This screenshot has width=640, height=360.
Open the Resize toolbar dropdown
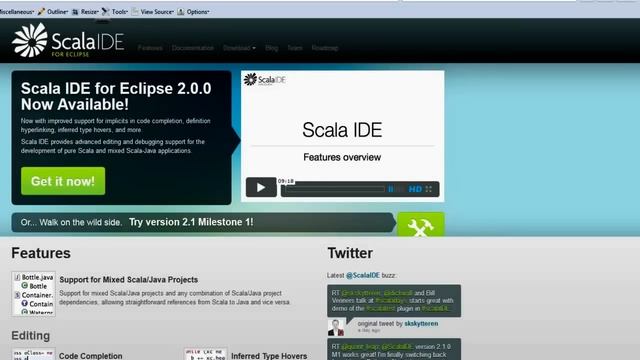click(89, 12)
